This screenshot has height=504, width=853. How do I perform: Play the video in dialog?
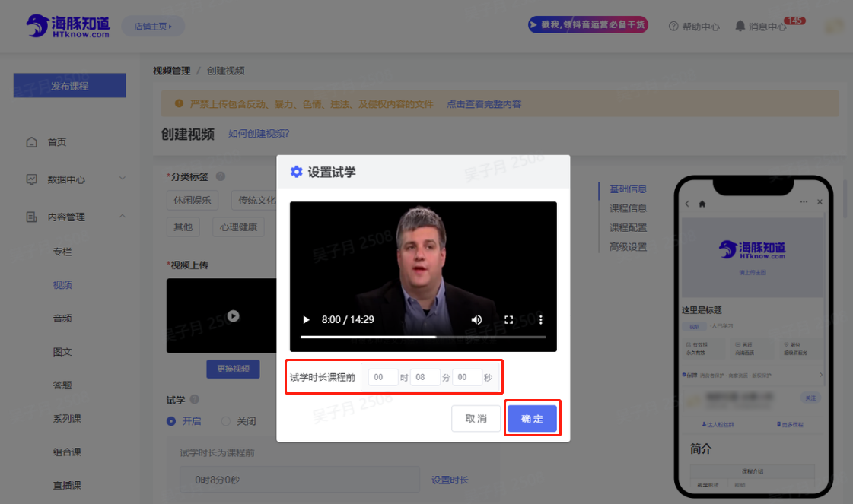coord(306,320)
